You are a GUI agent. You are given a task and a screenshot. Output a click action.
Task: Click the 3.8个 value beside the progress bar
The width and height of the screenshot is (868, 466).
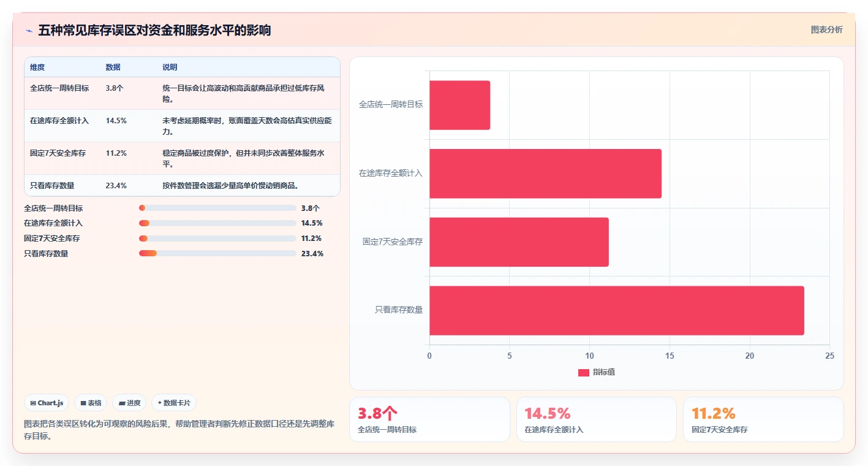tap(311, 208)
